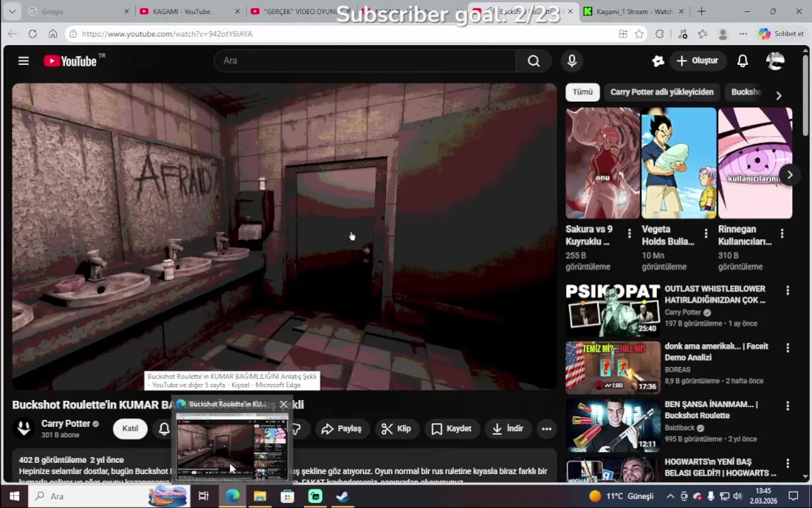Click the Sohbet et Copilot button
Image resolution: width=812 pixels, height=508 pixels.
[x=782, y=34]
